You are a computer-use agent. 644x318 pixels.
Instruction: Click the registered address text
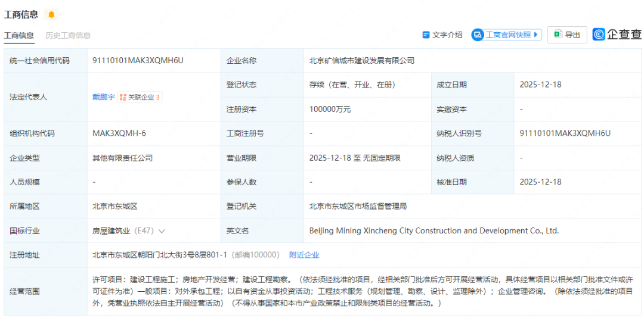(x=159, y=255)
